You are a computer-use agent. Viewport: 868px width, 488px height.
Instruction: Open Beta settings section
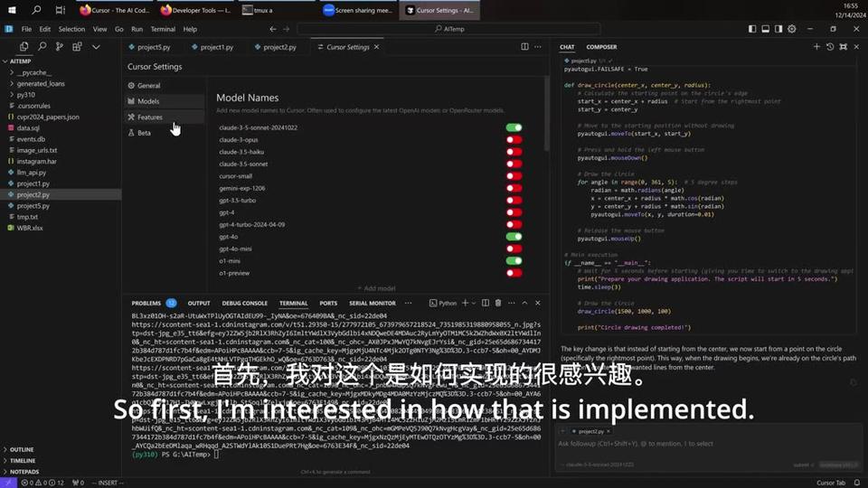[x=165, y=132]
